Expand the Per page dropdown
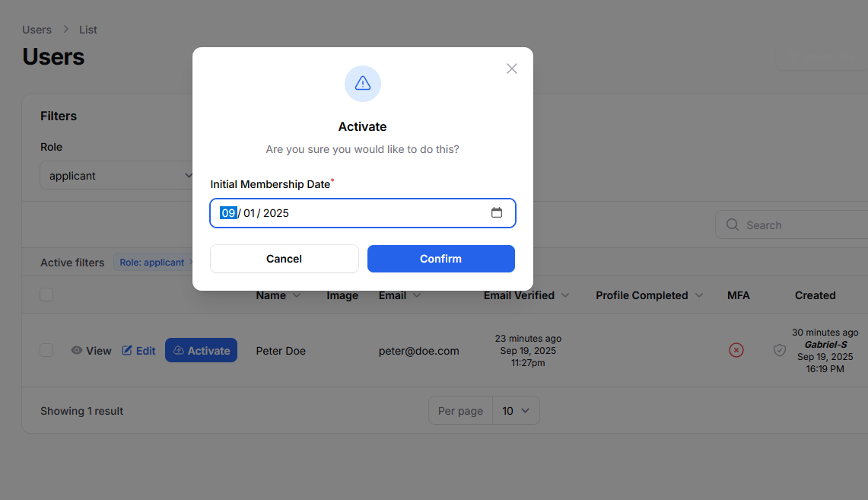Viewport: 868px width, 500px height. [516, 411]
